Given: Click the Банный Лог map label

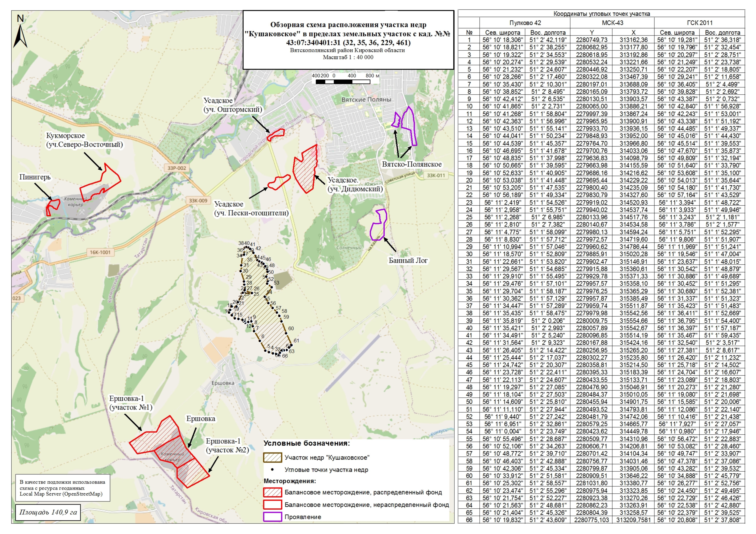Looking at the screenshot, I should [x=408, y=260].
